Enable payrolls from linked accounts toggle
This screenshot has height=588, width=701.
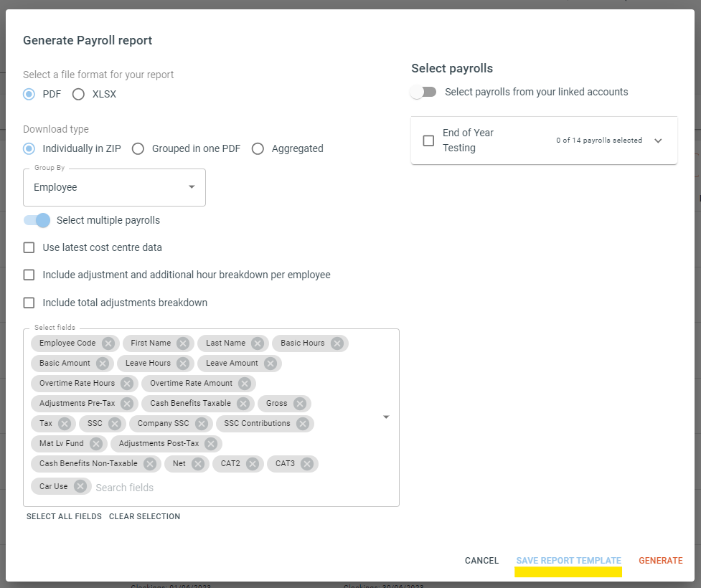click(x=423, y=92)
